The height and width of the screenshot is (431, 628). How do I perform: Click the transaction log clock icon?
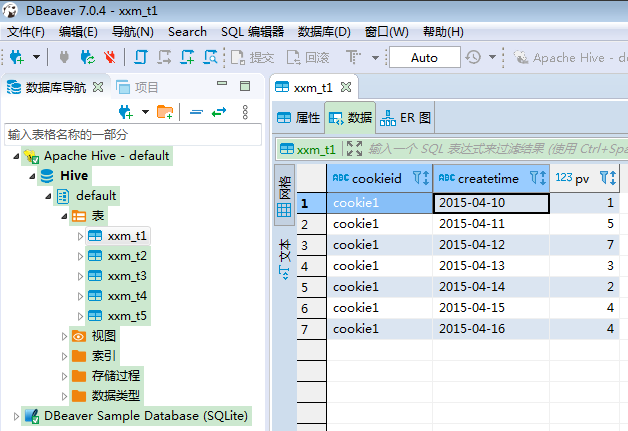[473, 57]
